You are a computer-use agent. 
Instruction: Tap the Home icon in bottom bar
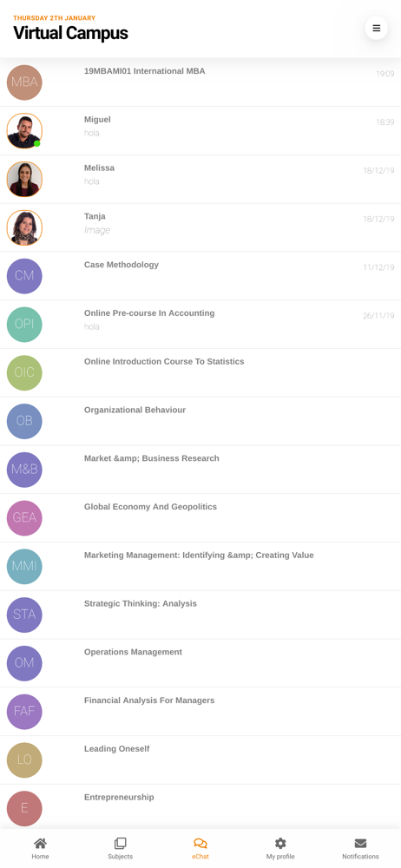coord(40,843)
